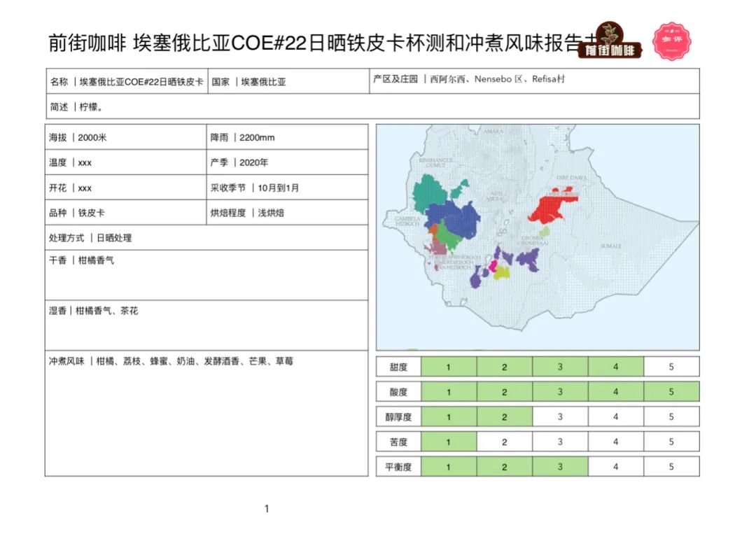Click cell 2 in the 醇厚度 row
Viewport: 756px width, 534px height.
tap(504, 417)
